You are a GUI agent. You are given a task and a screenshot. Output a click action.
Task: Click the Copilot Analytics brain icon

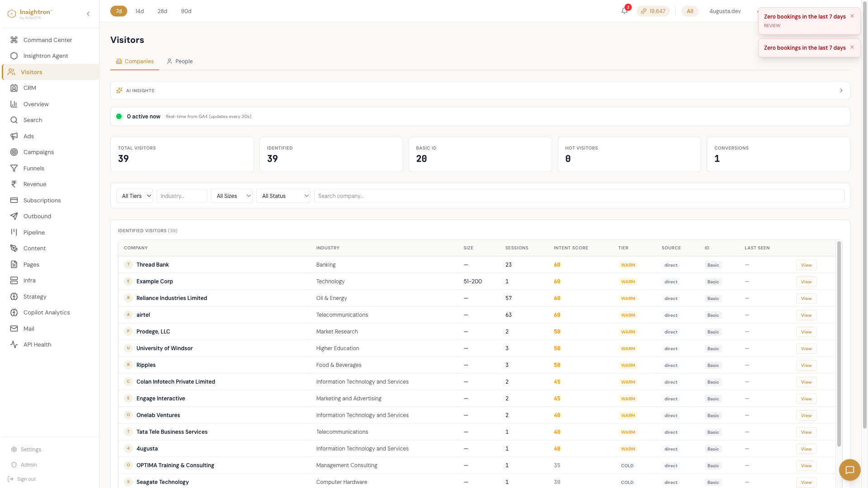point(14,312)
